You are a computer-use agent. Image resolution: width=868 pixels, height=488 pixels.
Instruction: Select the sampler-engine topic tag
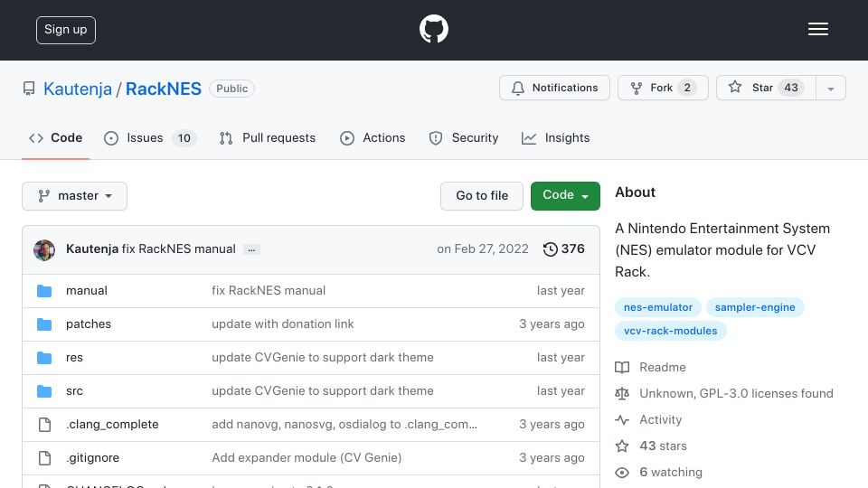tap(754, 307)
